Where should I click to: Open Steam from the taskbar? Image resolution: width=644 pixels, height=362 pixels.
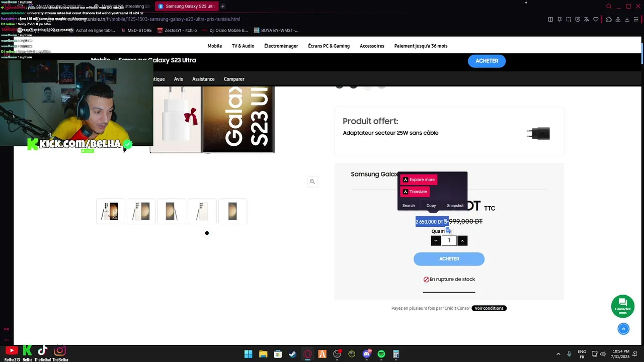292,354
